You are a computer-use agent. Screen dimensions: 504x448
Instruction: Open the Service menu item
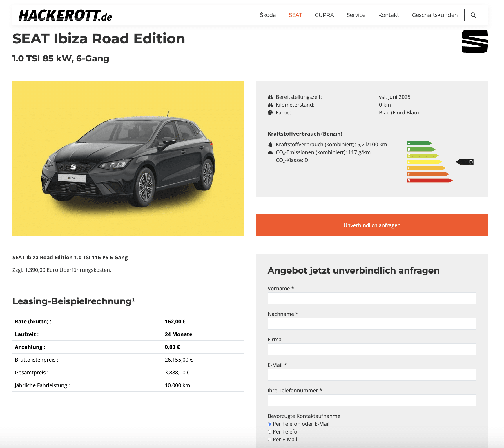356,15
